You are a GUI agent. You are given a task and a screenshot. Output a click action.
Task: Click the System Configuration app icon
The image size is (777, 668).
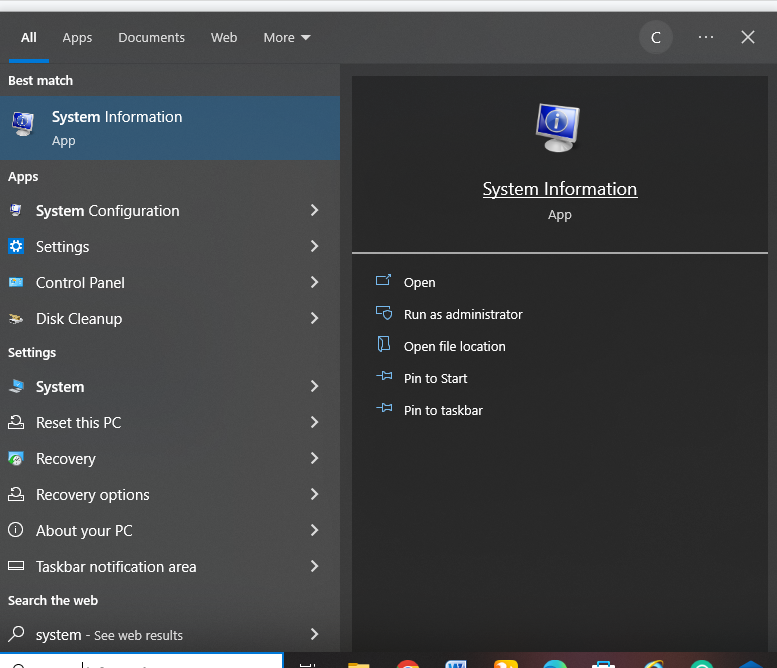point(16,210)
